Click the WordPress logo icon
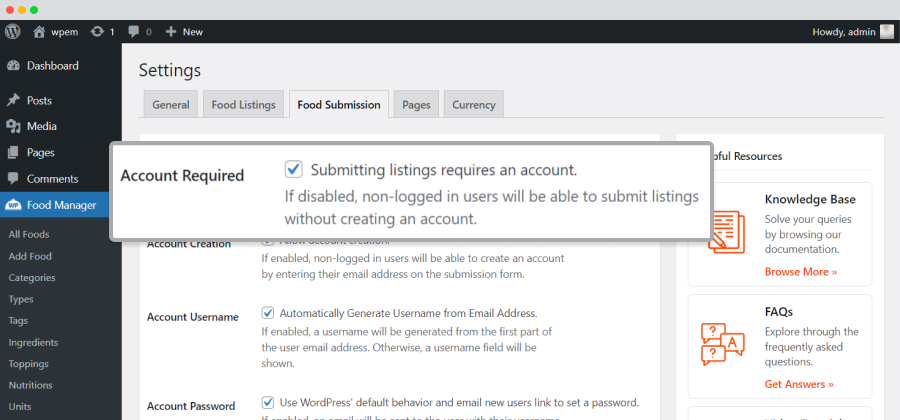Image resolution: width=900 pixels, height=420 pixels. pos(13,32)
